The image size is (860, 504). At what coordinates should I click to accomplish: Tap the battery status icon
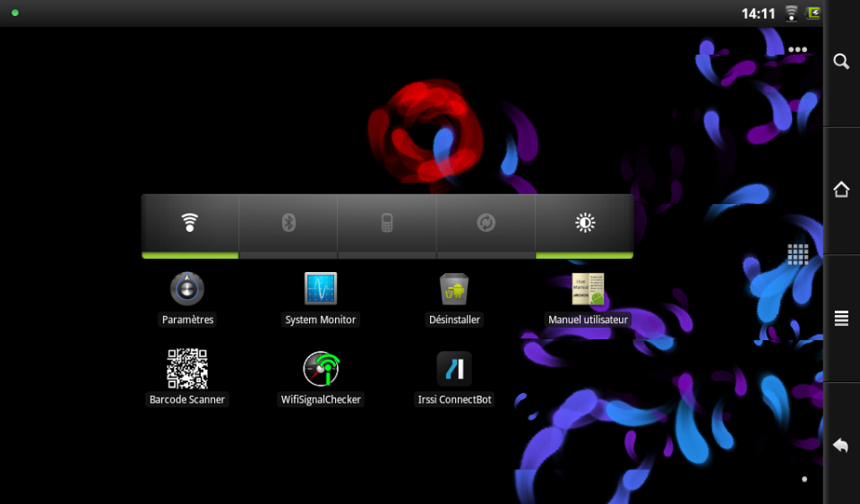pyautogui.click(x=813, y=13)
